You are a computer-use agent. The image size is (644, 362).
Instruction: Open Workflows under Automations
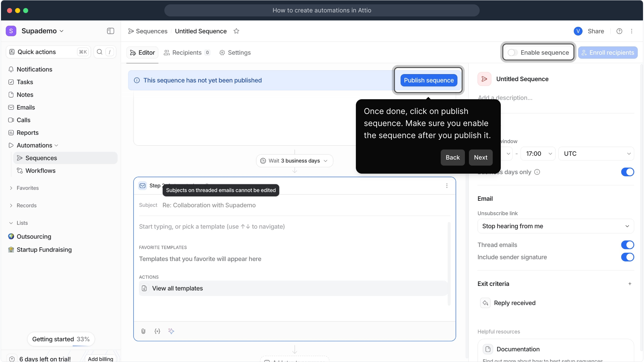pyautogui.click(x=40, y=171)
